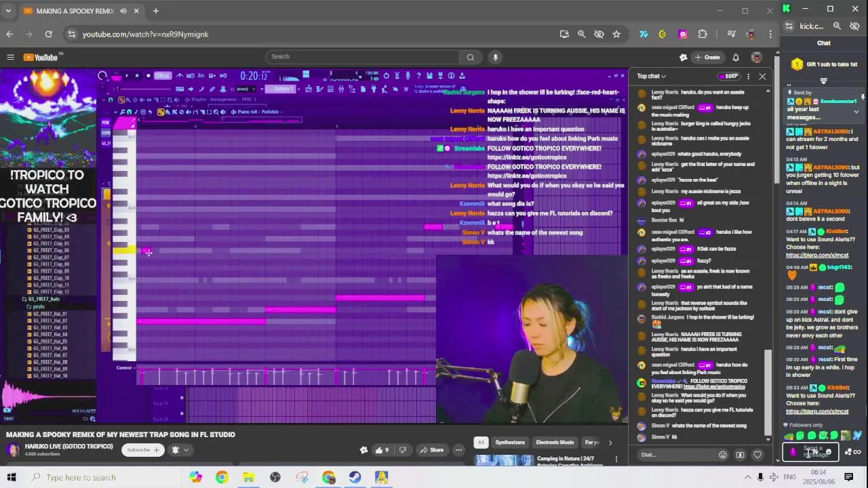This screenshot has height=488, width=868.
Task: Select the Electronic Music filter chip
Action: pos(555,443)
